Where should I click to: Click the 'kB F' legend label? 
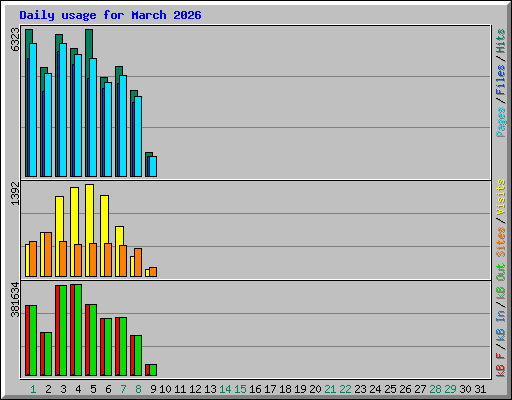(x=500, y=364)
